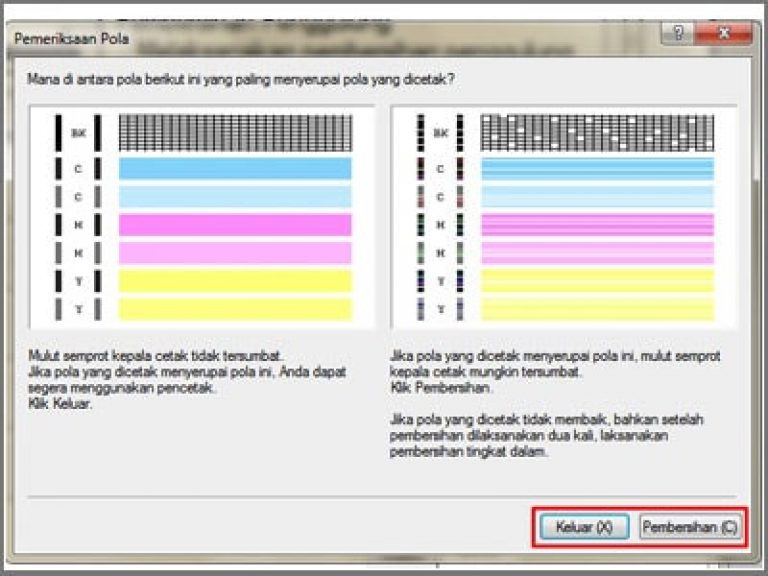Click the Keluar (X) button
The width and height of the screenshot is (768, 576).
(584, 526)
